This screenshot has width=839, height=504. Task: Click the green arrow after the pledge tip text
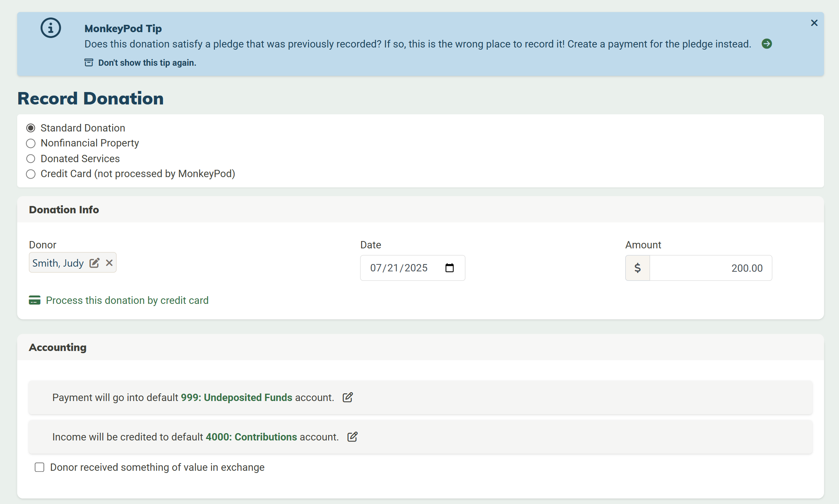click(x=767, y=44)
